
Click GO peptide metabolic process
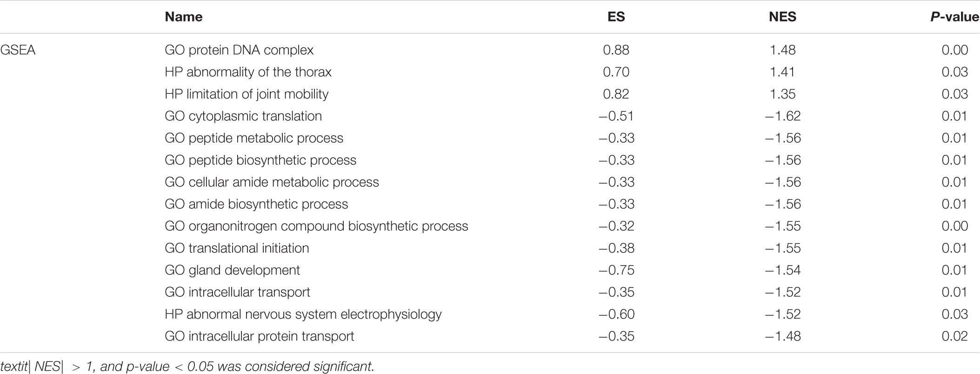click(254, 138)
